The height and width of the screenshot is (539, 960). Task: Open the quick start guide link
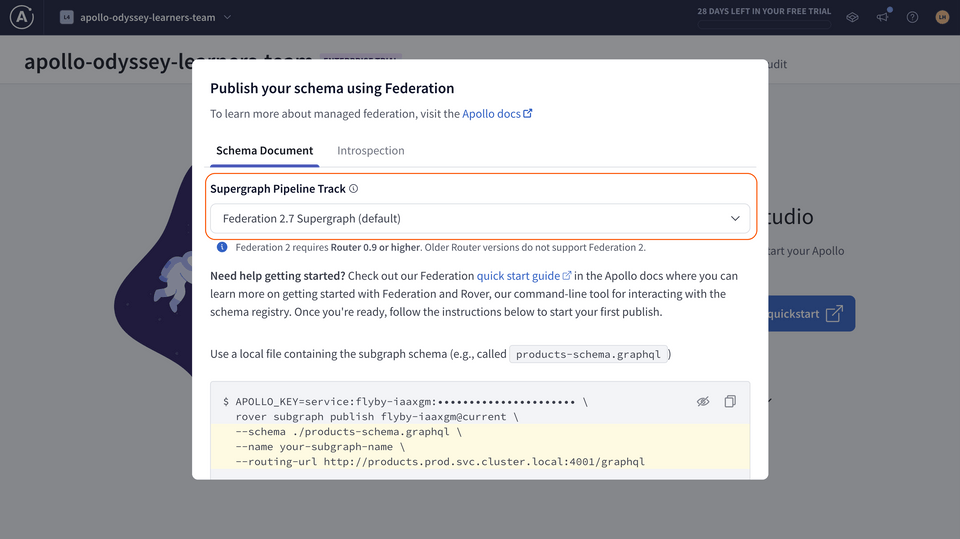pyautogui.click(x=523, y=276)
